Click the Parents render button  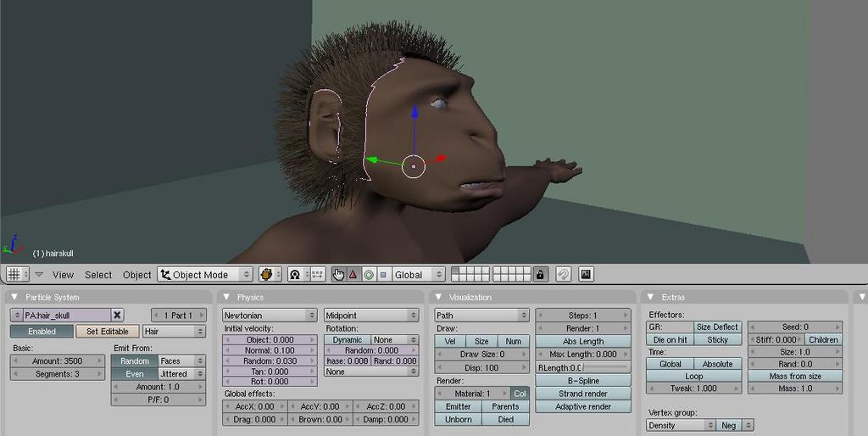pyautogui.click(x=505, y=406)
